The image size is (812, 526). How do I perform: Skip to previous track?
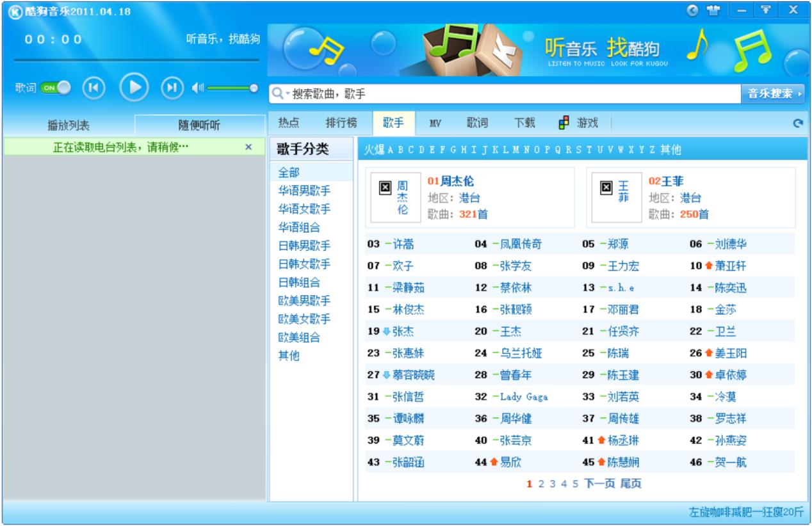tap(93, 88)
